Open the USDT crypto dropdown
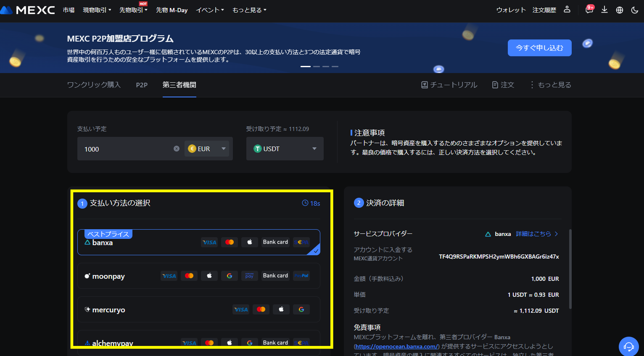Image resolution: width=644 pixels, height=356 pixels. point(285,149)
